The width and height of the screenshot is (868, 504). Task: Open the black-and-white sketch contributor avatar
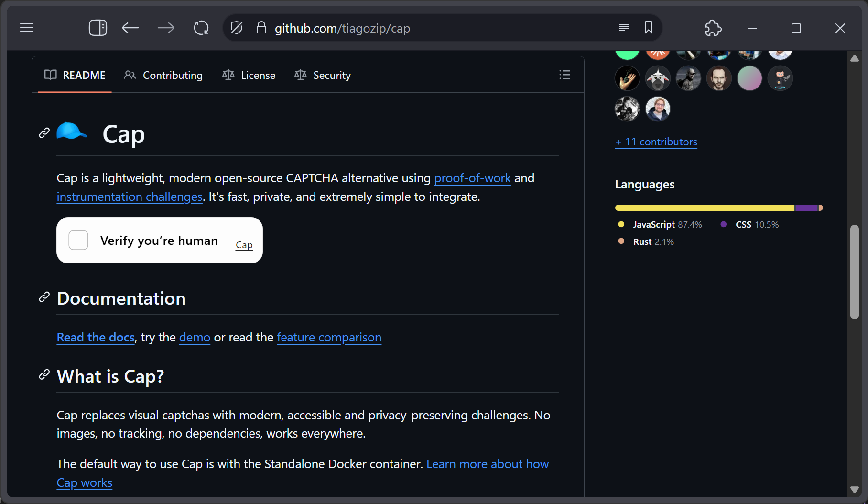[627, 109]
